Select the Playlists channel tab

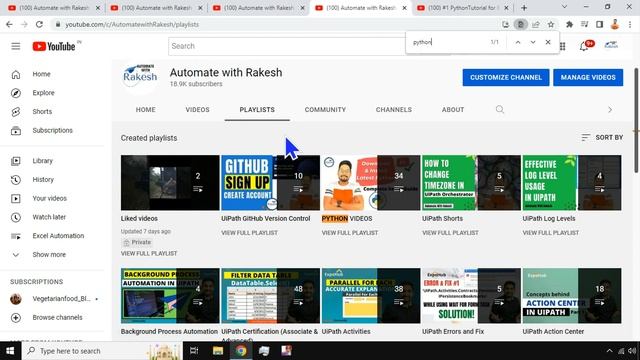point(257,110)
